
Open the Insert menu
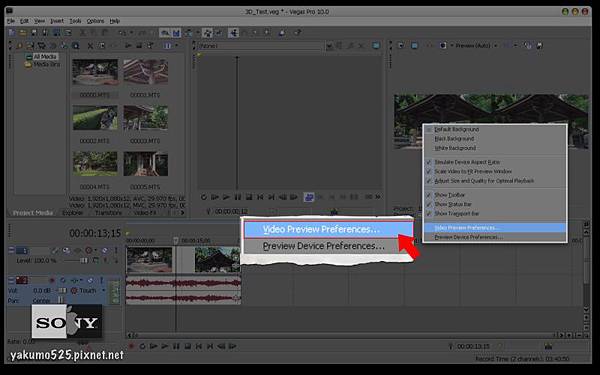coord(57,21)
